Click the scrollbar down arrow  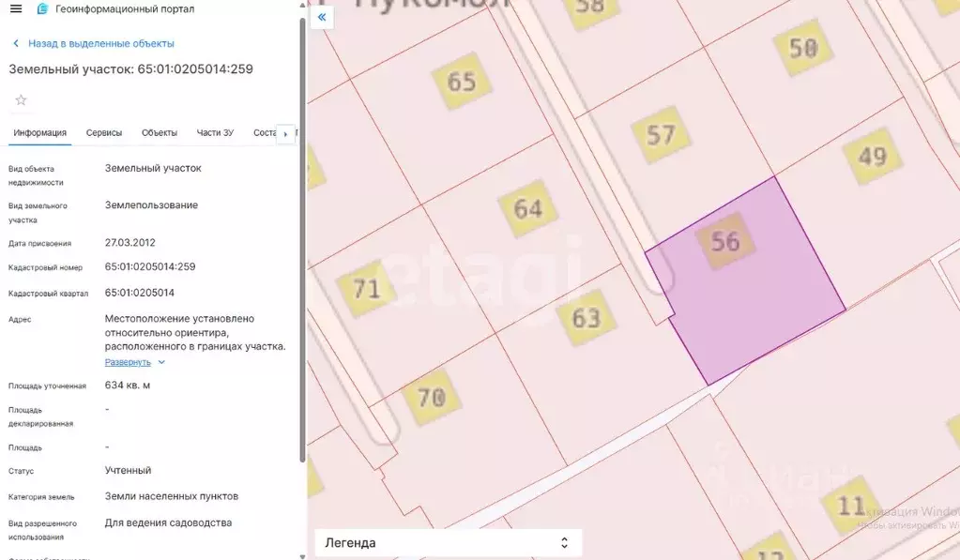[302, 555]
